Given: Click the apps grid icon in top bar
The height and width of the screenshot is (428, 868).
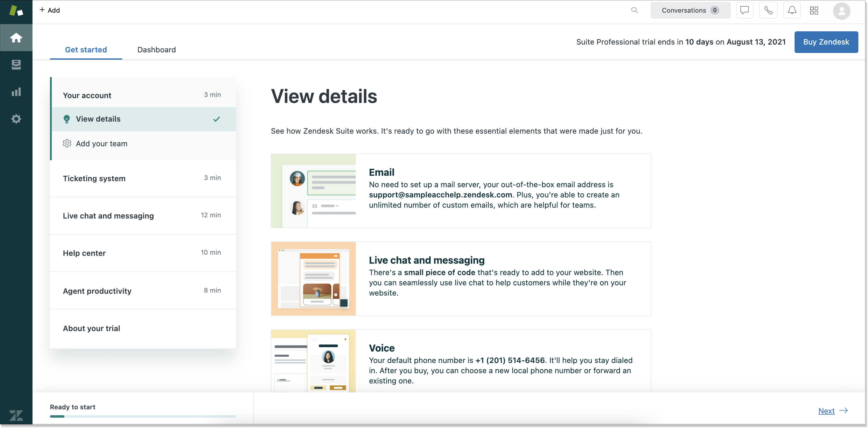Looking at the screenshot, I should click(814, 10).
